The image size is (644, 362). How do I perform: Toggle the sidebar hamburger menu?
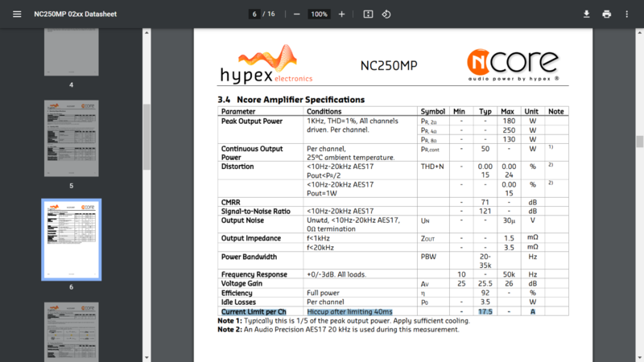pyautogui.click(x=17, y=14)
